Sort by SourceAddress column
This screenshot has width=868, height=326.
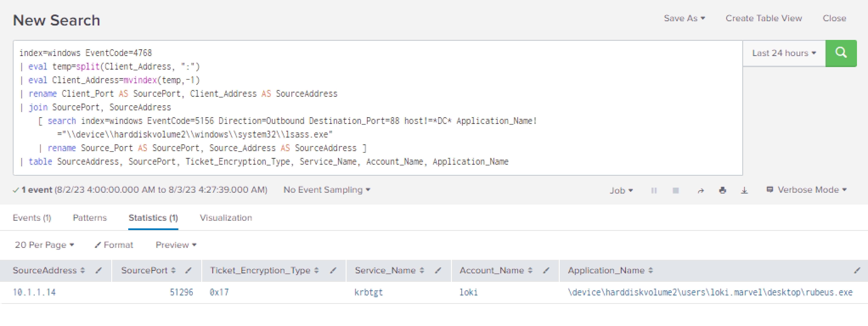coord(49,270)
